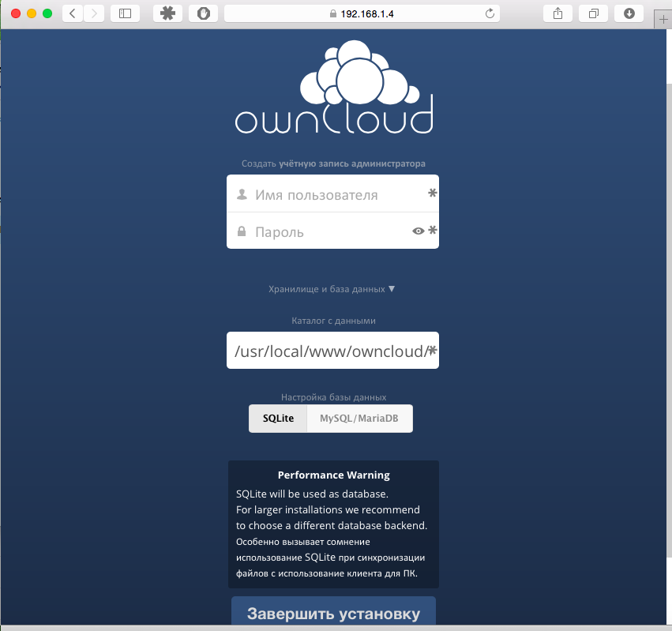Open the Downloads list icon
672x631 pixels.
coord(629,13)
